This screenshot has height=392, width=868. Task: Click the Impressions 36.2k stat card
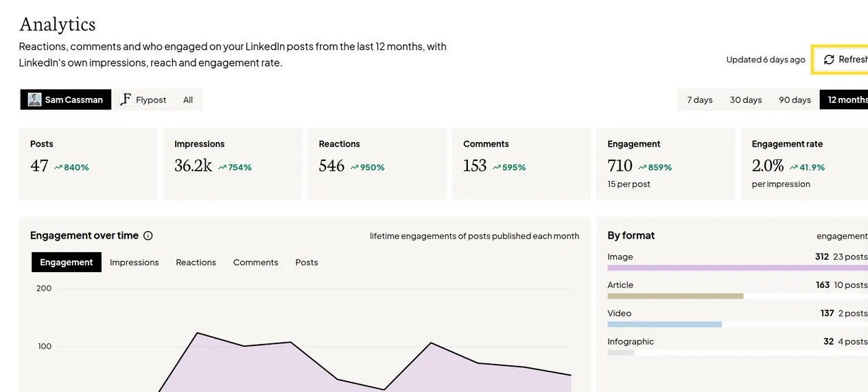(x=233, y=164)
